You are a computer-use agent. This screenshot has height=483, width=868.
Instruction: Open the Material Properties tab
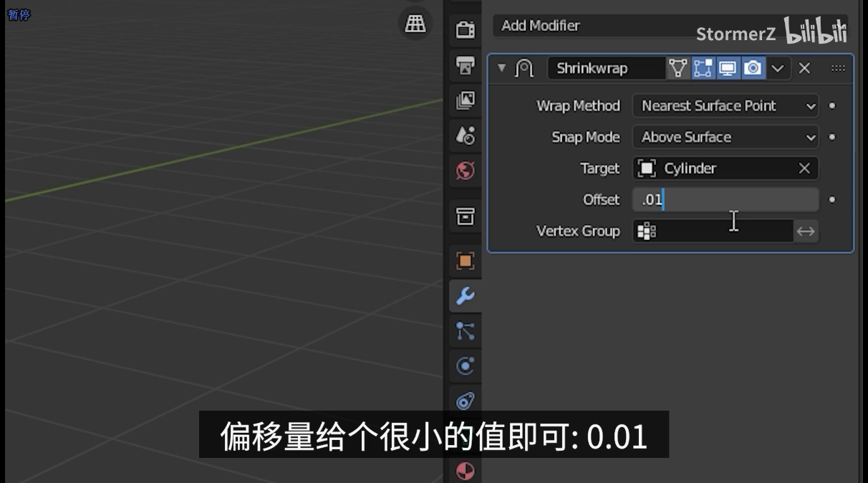click(x=465, y=472)
